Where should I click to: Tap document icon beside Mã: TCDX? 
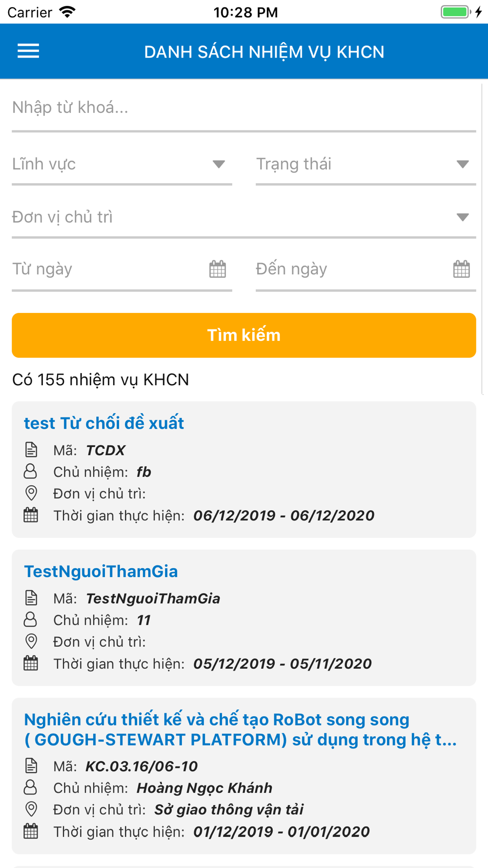click(31, 450)
